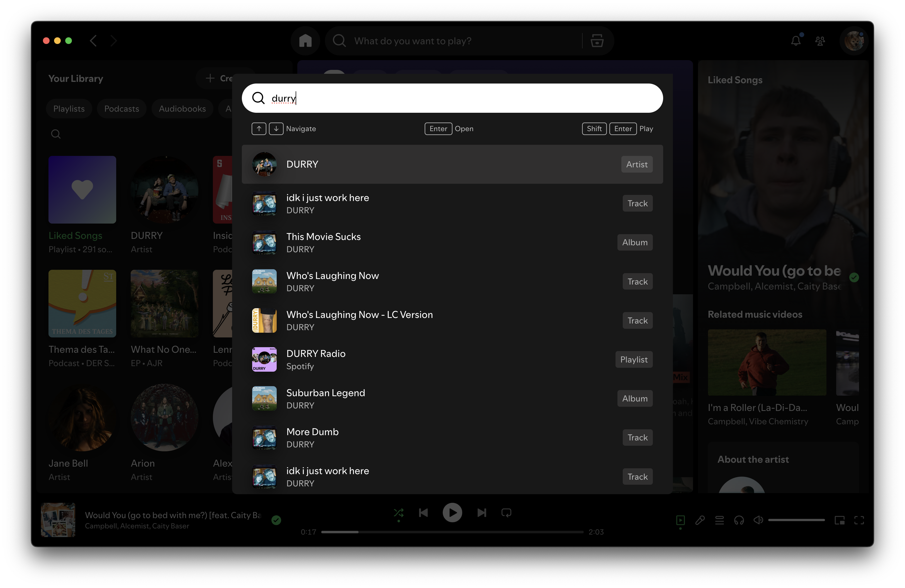Click Liked Songs heading in the right panel

(x=735, y=80)
